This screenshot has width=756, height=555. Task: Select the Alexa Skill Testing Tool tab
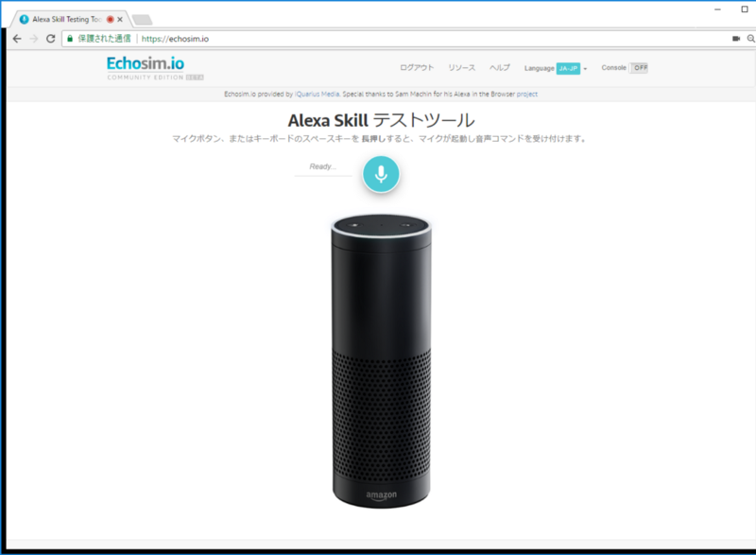click(x=67, y=19)
